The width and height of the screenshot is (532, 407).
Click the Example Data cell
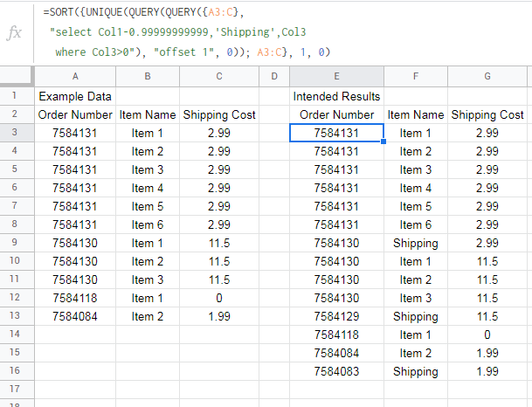[75, 96]
